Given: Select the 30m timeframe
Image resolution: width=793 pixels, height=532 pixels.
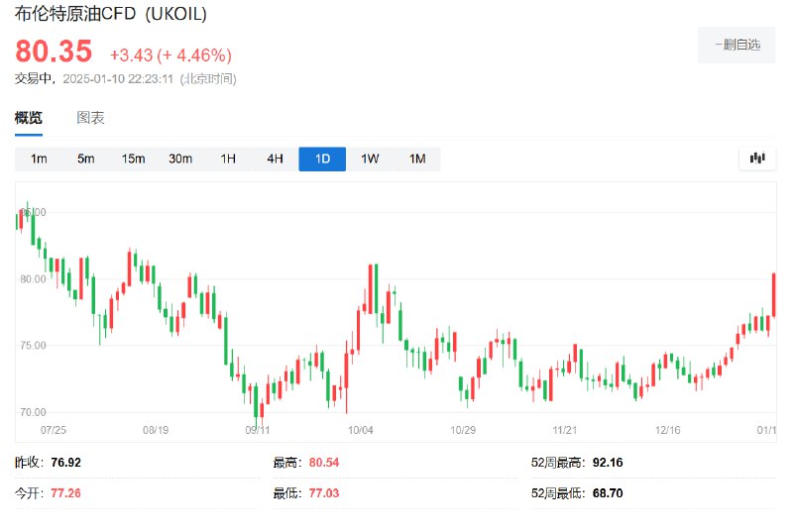Looking at the screenshot, I should (x=180, y=159).
